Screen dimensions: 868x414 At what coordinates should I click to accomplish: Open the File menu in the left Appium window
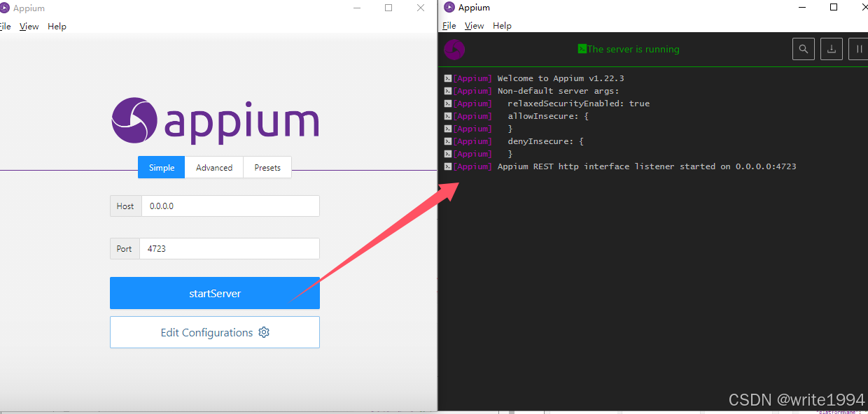point(5,26)
